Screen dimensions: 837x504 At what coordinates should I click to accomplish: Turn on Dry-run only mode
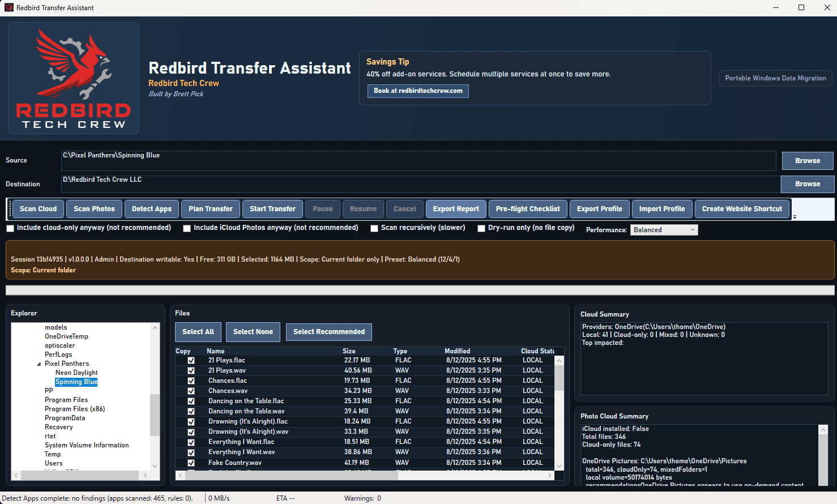click(481, 228)
